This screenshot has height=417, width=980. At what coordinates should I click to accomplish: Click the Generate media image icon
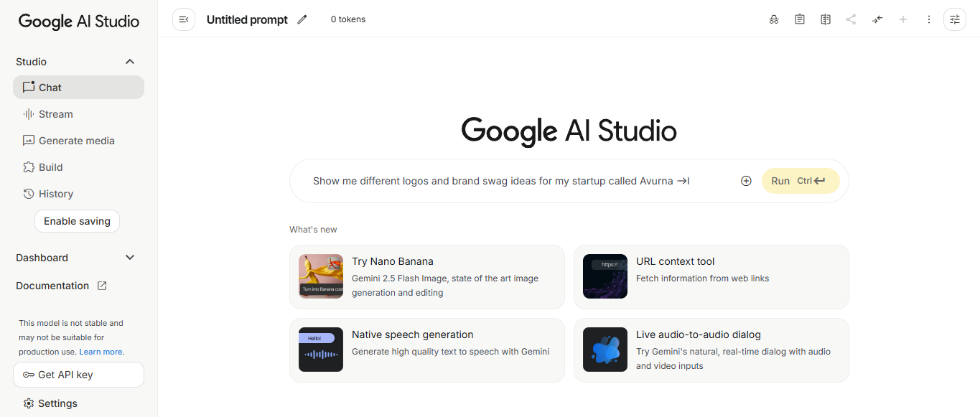pos(29,141)
